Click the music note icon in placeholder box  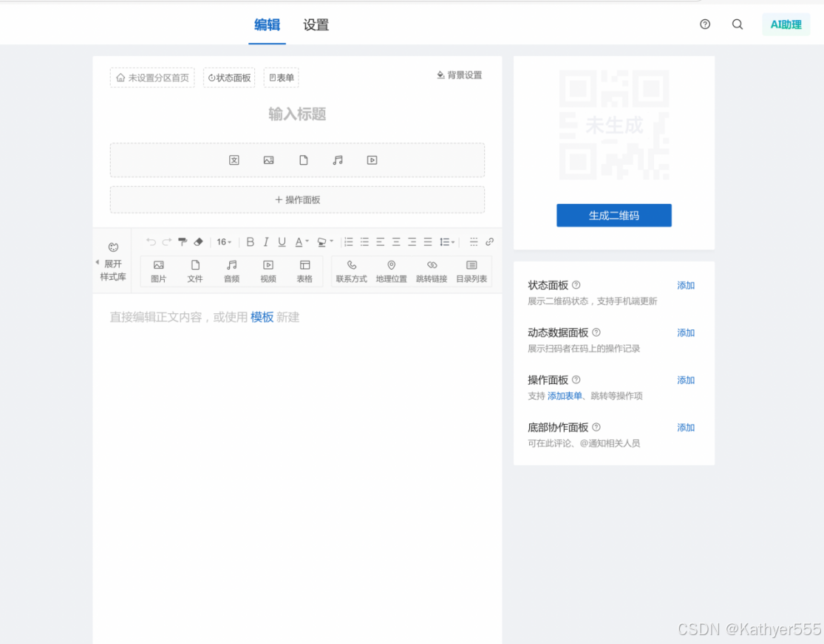point(338,160)
